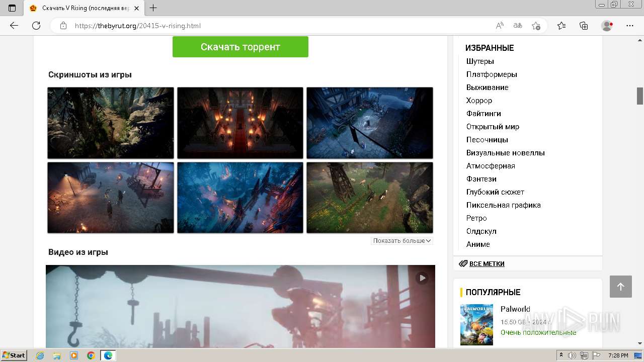Open a new browser tab
644x362 pixels.
[x=153, y=8]
